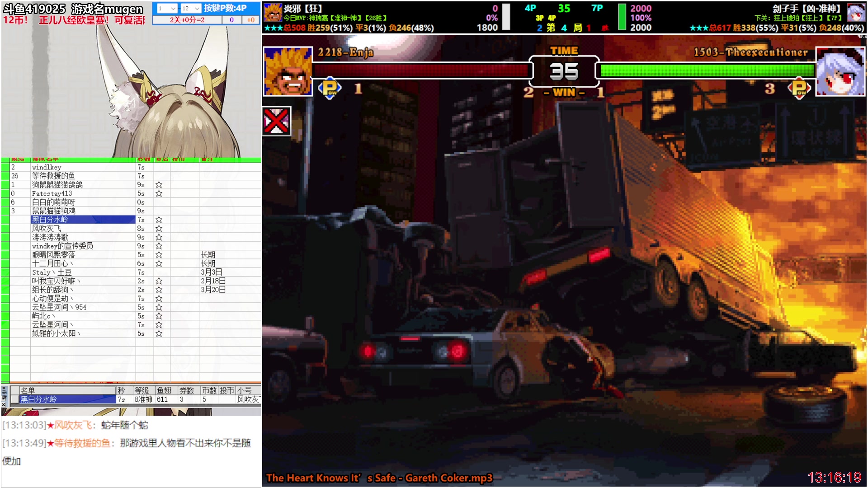Image resolution: width=868 pixels, height=488 pixels.
Task: Click the star icon for 眼睛风飘零落
Action: coord(159,255)
